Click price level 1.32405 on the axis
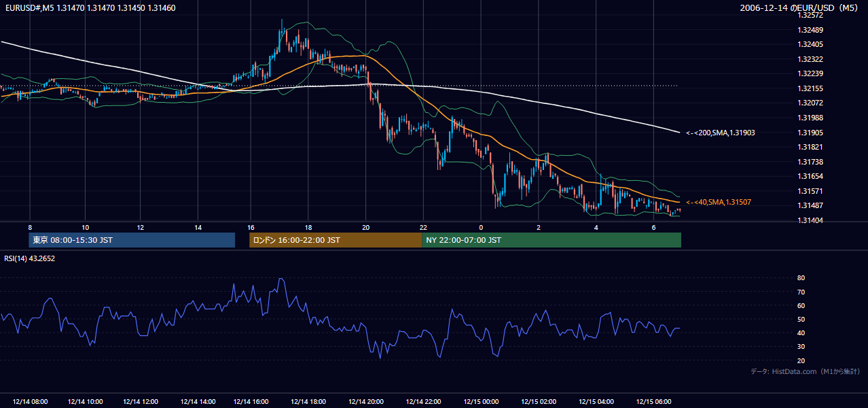This screenshot has height=408, width=868. (810, 44)
